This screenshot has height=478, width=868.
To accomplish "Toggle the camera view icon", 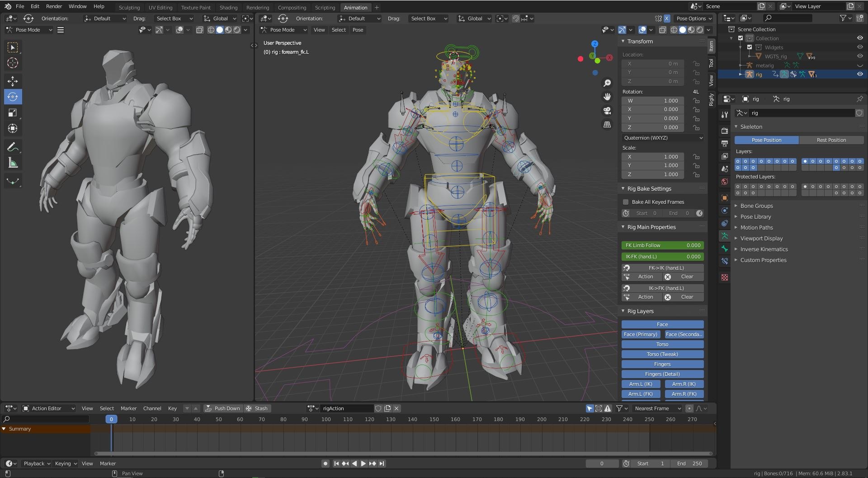I will tap(607, 111).
